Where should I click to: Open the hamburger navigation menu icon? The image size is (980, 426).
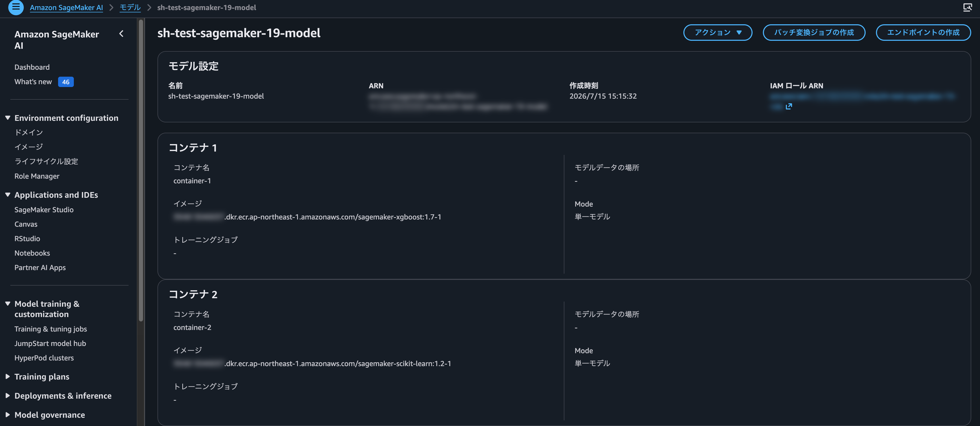click(x=15, y=7)
